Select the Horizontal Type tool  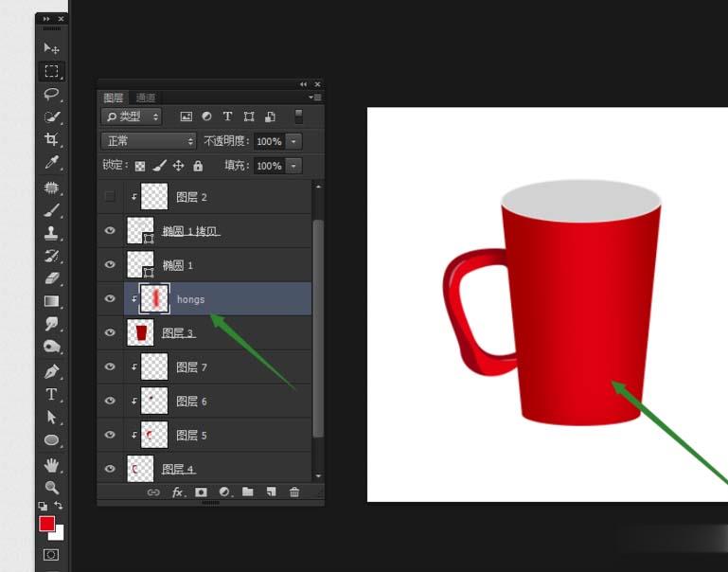tap(51, 394)
